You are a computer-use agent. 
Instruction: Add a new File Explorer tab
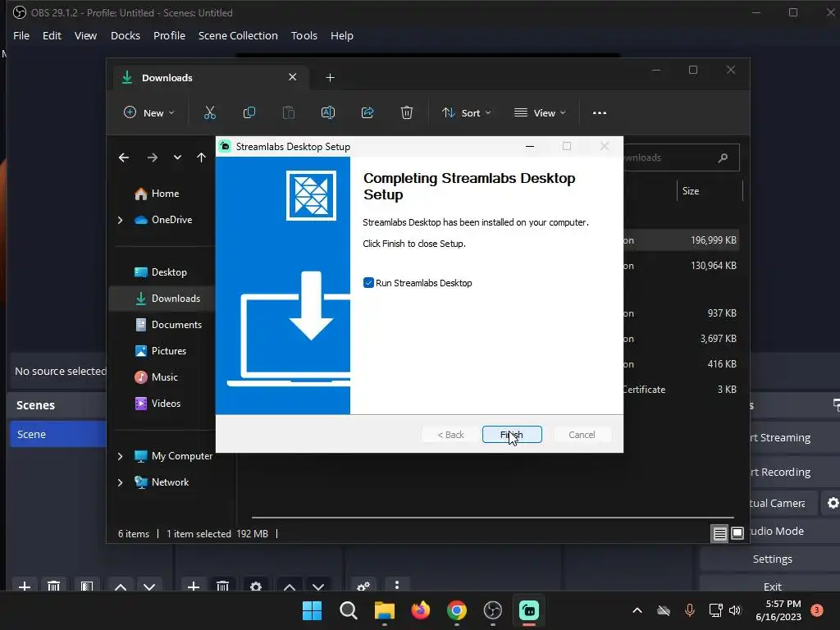[330, 78]
